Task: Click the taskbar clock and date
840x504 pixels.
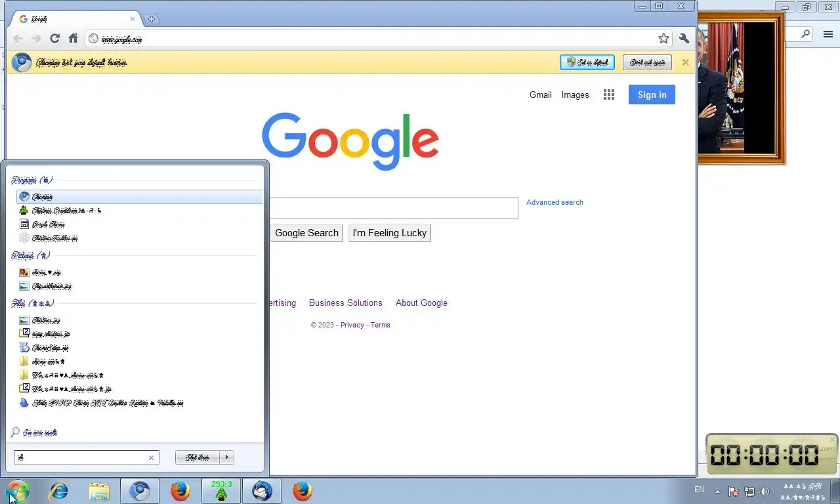Action: pyautogui.click(x=803, y=492)
